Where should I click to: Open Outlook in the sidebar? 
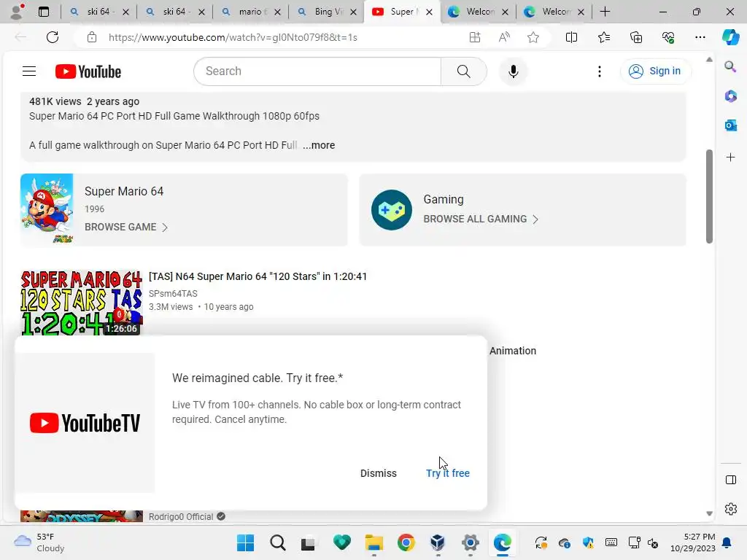(730, 125)
